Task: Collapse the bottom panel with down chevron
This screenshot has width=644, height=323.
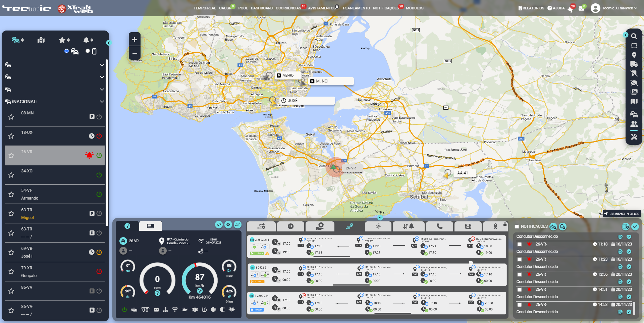Action: coord(380,218)
